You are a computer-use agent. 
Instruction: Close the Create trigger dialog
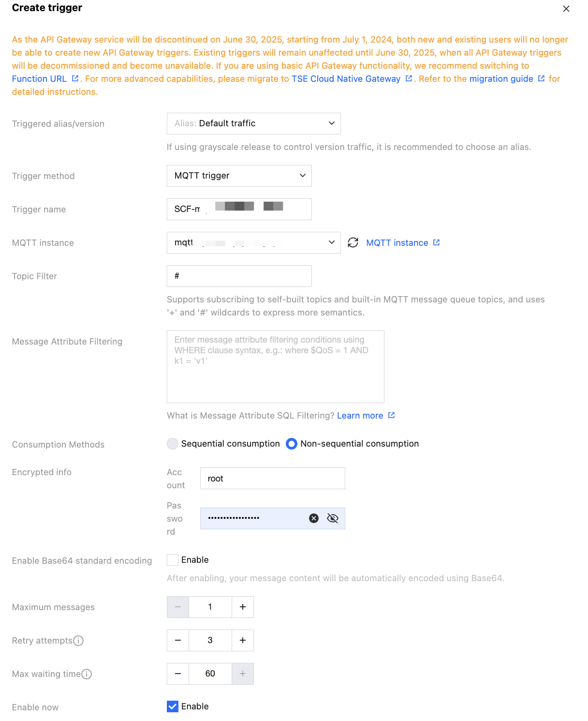(566, 9)
